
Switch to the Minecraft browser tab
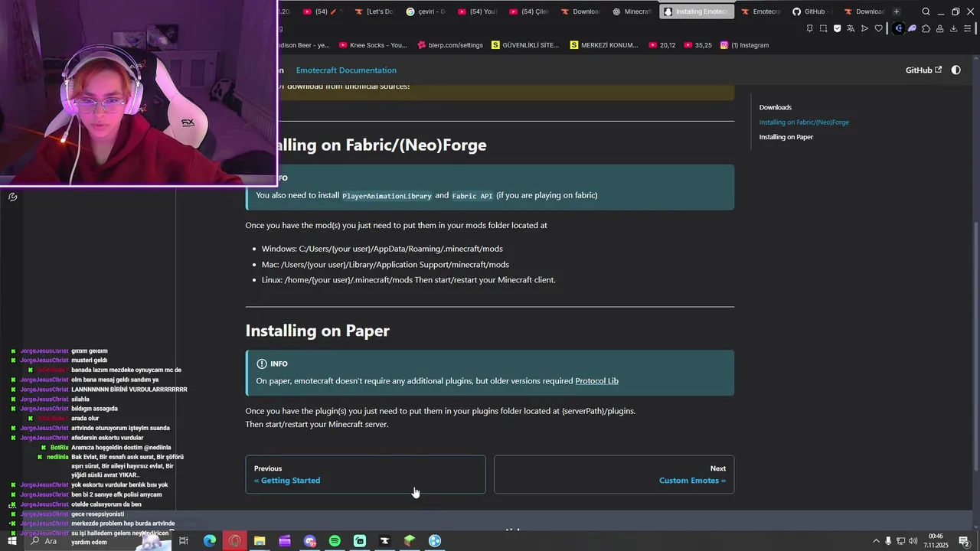click(x=632, y=11)
